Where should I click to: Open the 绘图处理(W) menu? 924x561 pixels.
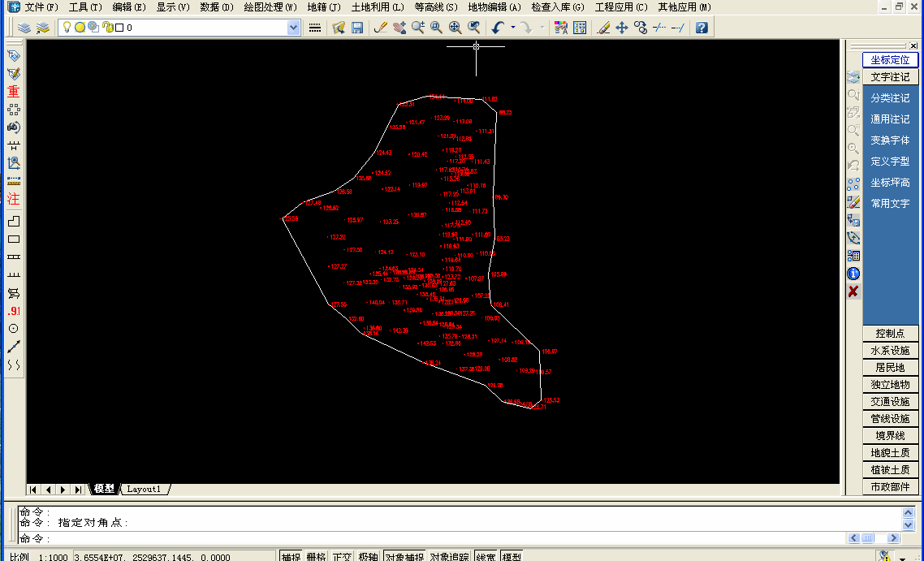pyautogui.click(x=270, y=7)
